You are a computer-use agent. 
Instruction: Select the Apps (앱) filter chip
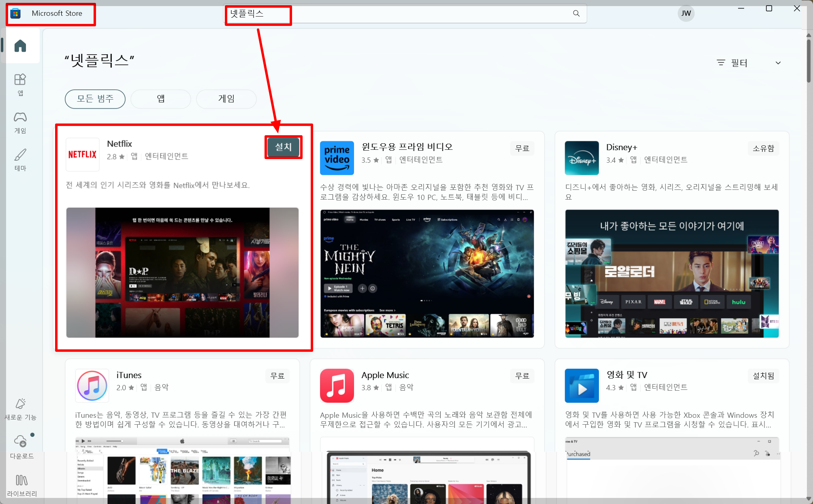coord(161,99)
